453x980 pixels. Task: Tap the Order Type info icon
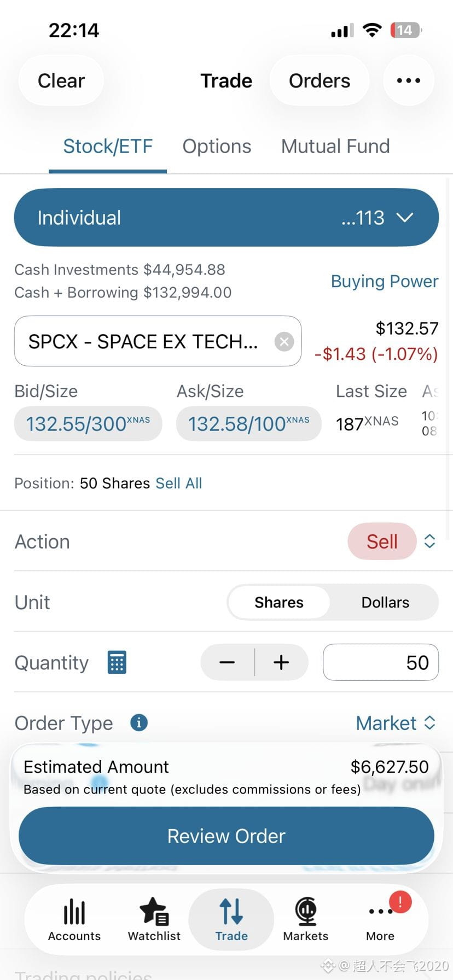pyautogui.click(x=139, y=723)
